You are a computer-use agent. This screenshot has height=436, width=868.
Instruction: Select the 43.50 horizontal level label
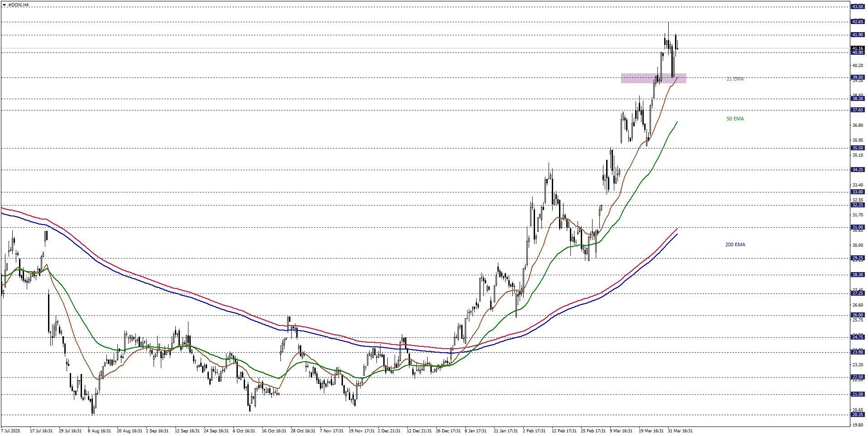[858, 7]
